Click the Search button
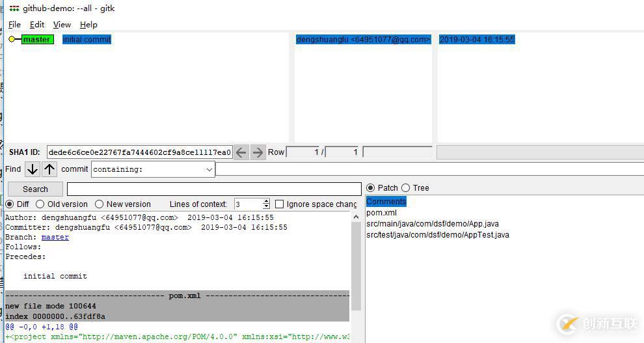The height and width of the screenshot is (343, 644). pos(35,189)
